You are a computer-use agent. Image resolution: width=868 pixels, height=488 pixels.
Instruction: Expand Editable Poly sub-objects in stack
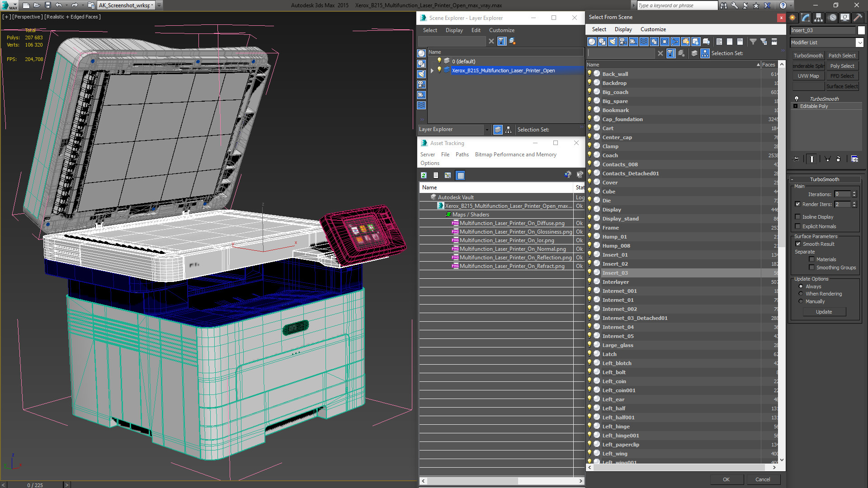pos(796,106)
